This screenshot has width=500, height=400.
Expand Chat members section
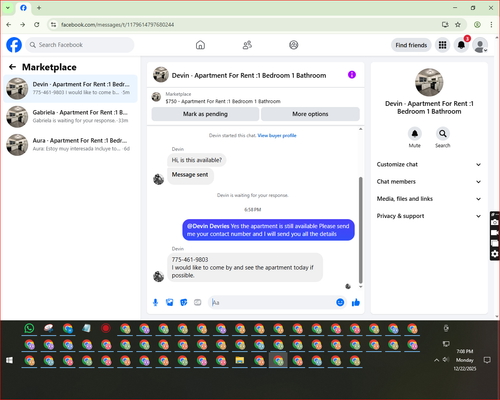tap(429, 182)
